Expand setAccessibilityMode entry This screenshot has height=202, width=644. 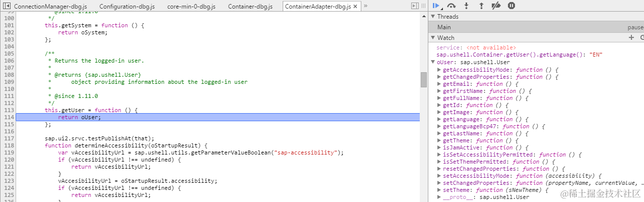tap(439, 176)
